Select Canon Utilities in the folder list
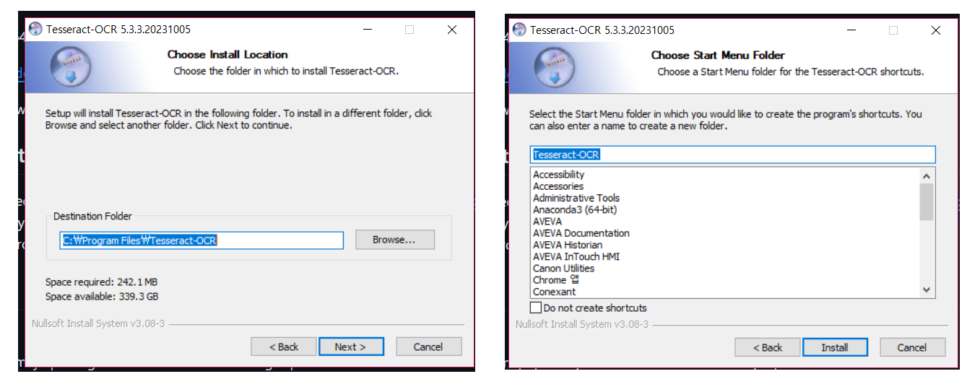Screen dimensions: 980x392 (x=563, y=268)
